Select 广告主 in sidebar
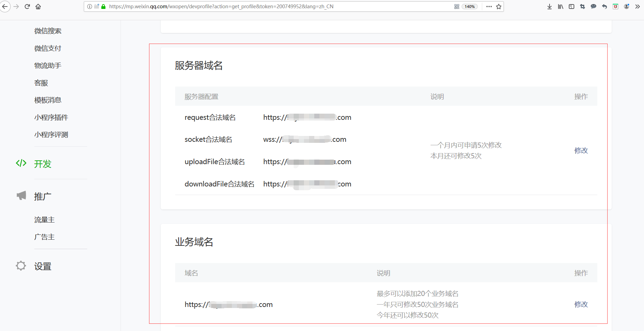 (x=44, y=237)
